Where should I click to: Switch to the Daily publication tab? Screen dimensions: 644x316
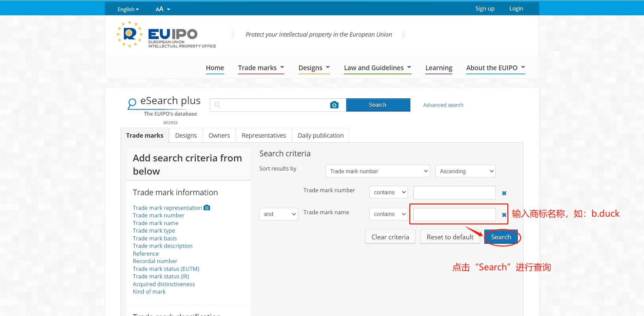coord(320,136)
